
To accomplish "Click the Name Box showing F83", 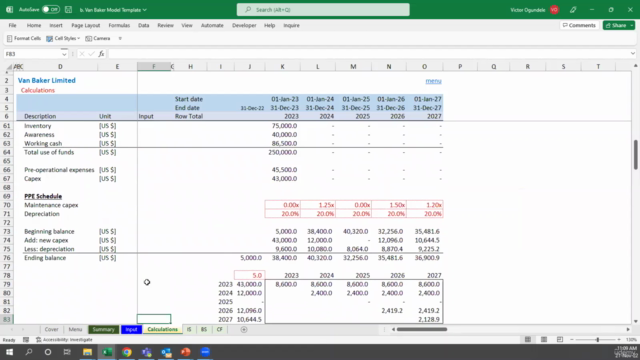I will [x=32, y=54].
